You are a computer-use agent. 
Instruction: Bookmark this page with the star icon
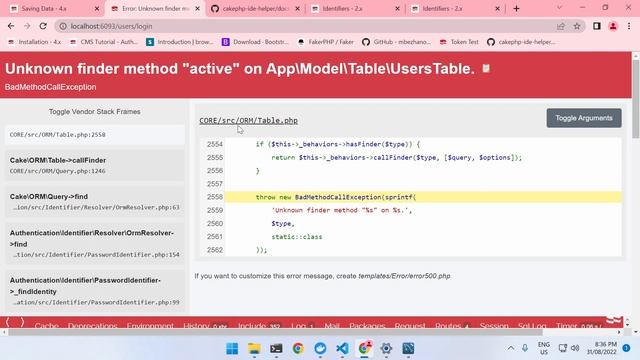pyautogui.click(x=577, y=26)
